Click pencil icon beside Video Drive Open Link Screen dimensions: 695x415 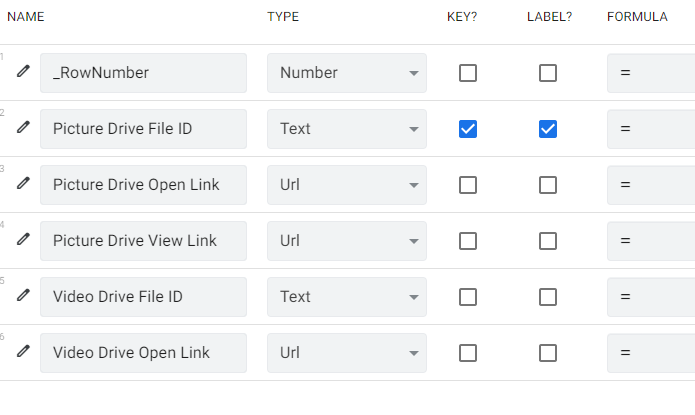point(23,351)
